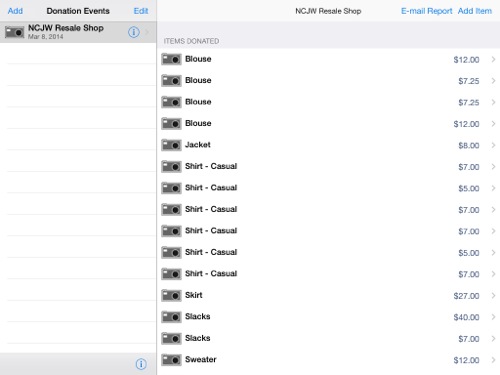Tap the NCJW Resale Shop title in the detail header
Screen dimensions: 500x375
click(x=328, y=11)
